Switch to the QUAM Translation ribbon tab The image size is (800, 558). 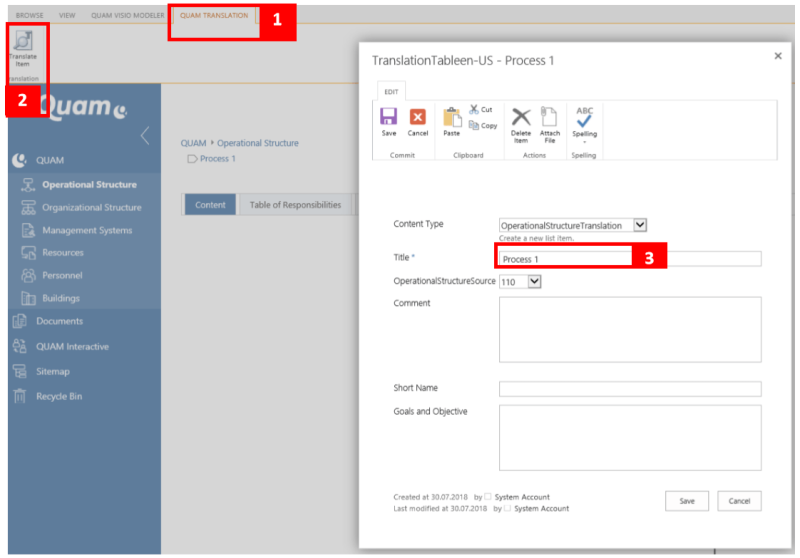pyautogui.click(x=214, y=16)
